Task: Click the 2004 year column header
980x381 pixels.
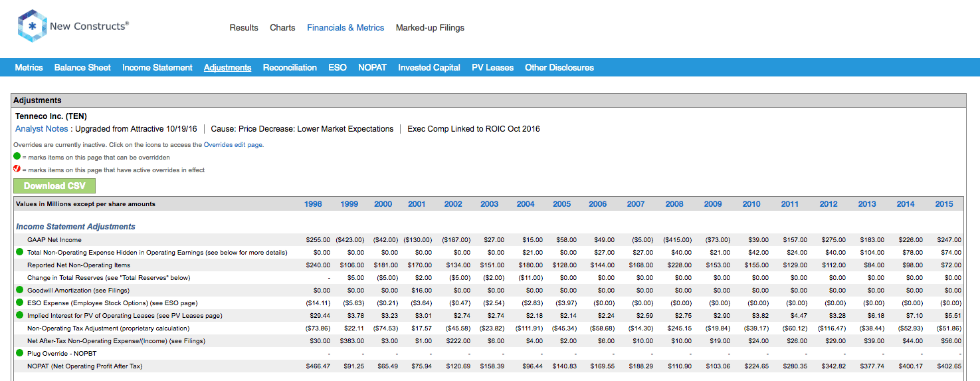Action: pyautogui.click(x=526, y=204)
